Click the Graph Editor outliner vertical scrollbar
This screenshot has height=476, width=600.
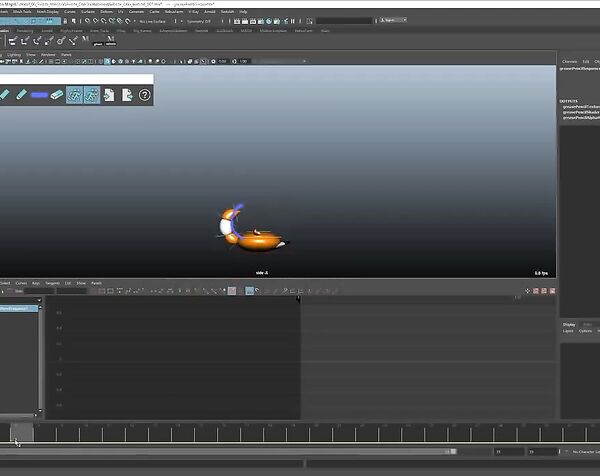pyautogui.click(x=40, y=360)
